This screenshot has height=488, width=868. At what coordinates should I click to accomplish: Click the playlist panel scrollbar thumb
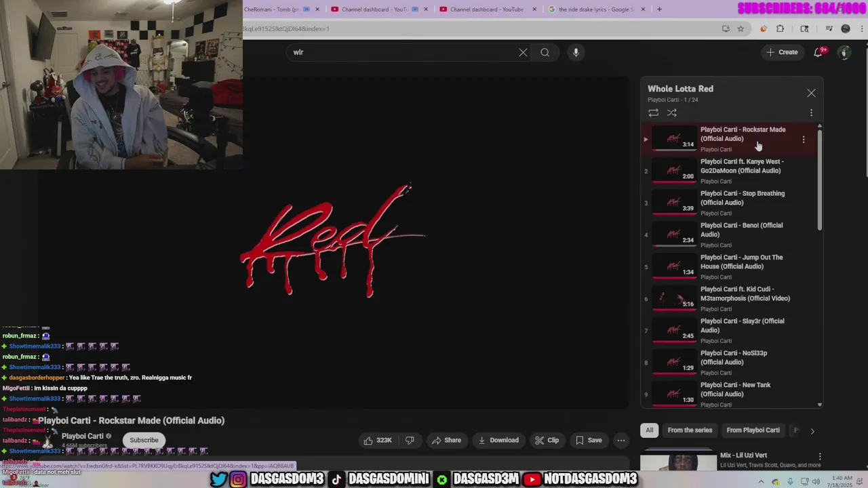(x=819, y=180)
